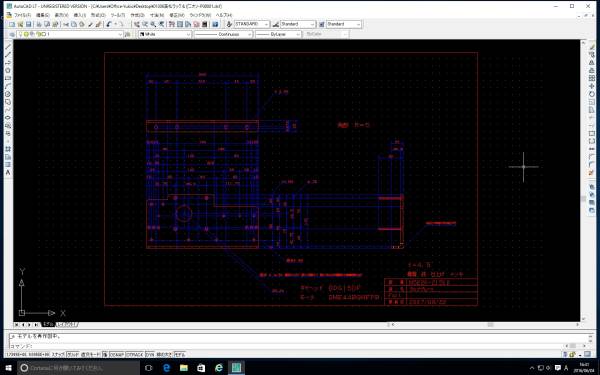Screen dimensions: 600x375
Task: Pick the Rotate modify tool
Action: [x=592, y=94]
